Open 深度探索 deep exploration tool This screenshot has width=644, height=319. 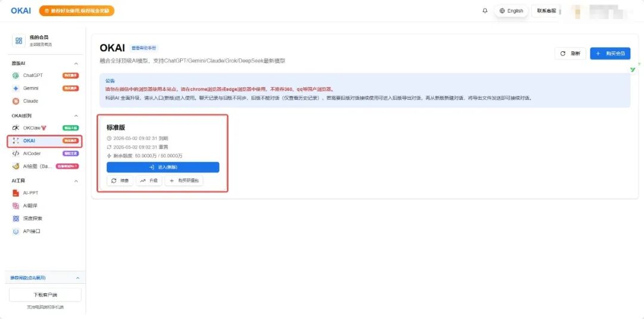[45, 218]
